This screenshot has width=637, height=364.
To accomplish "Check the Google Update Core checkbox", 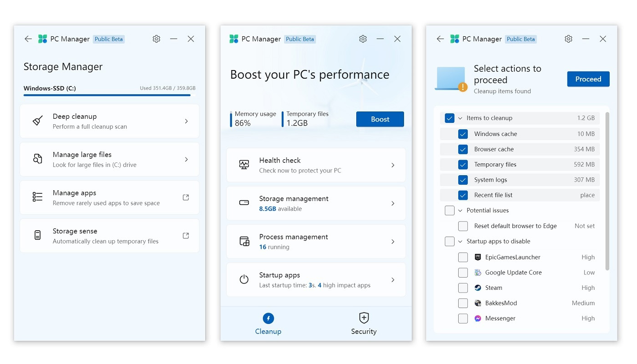I will click(463, 273).
